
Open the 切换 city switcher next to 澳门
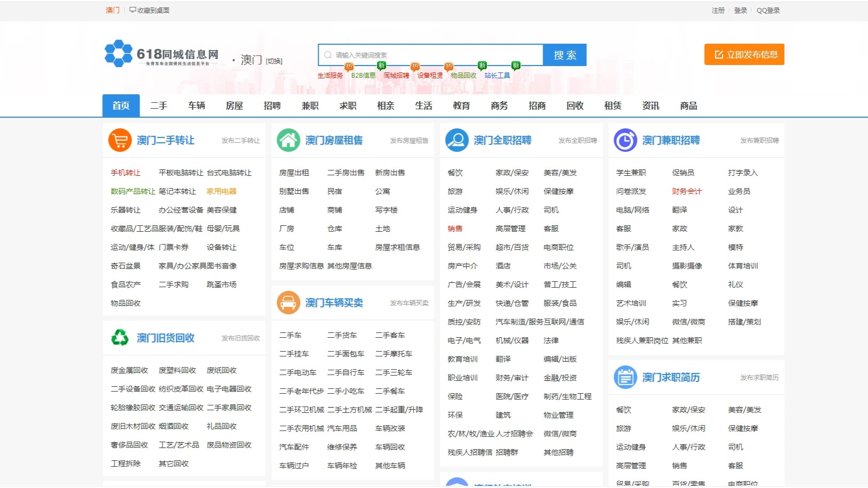pyautogui.click(x=274, y=61)
